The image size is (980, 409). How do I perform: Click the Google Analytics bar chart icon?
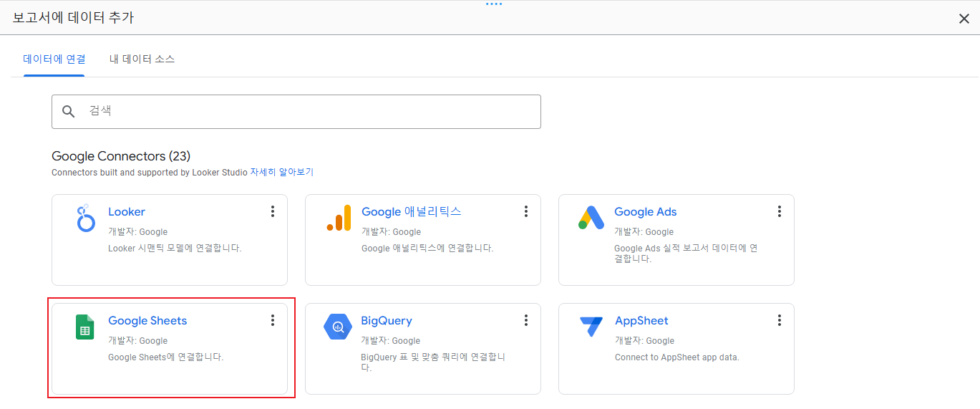pos(339,218)
